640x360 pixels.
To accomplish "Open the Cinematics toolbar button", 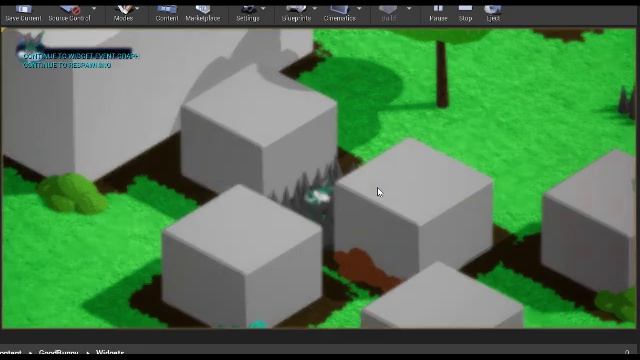I will point(340,13).
